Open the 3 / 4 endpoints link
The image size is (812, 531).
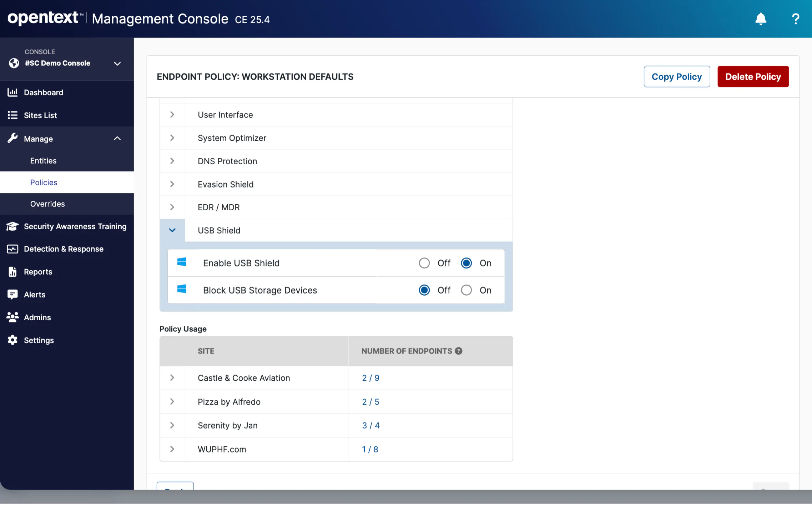(x=370, y=425)
